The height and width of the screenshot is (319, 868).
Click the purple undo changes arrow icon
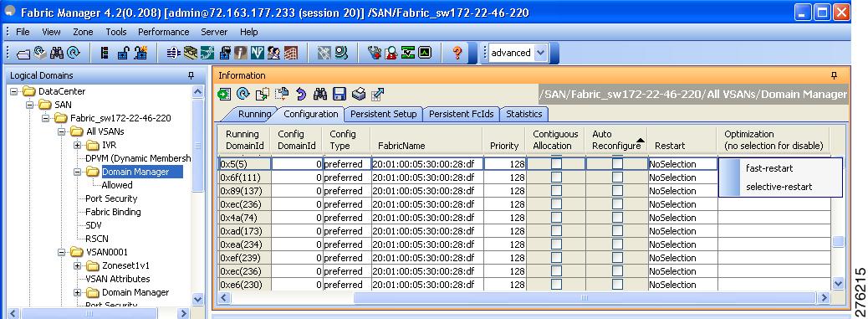[301, 95]
